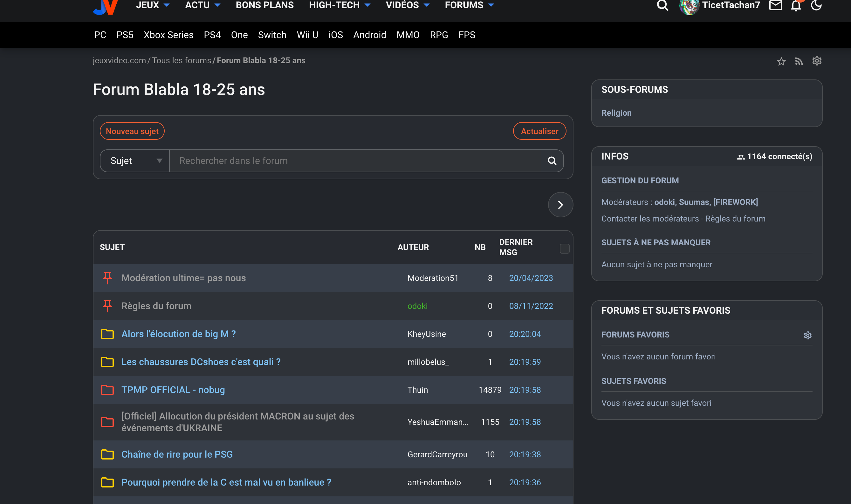Expand the ACTU menu
Screen dimensions: 851x504
click(x=202, y=5)
